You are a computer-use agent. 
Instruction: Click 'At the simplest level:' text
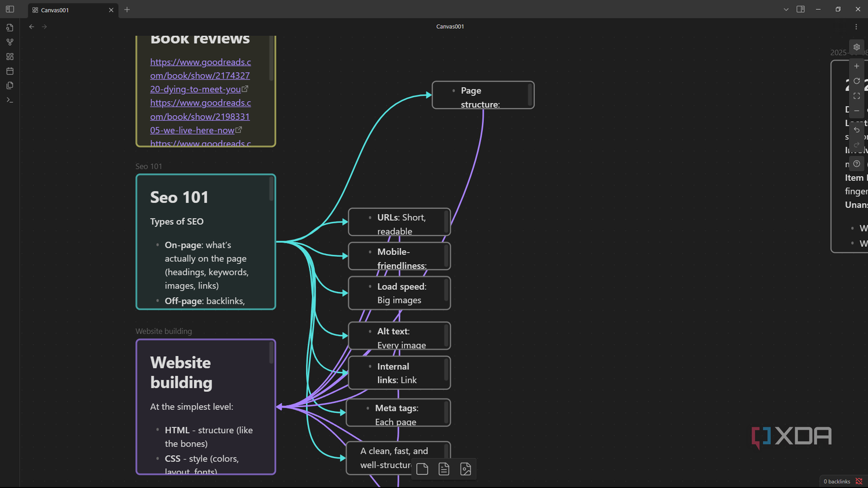click(x=192, y=406)
